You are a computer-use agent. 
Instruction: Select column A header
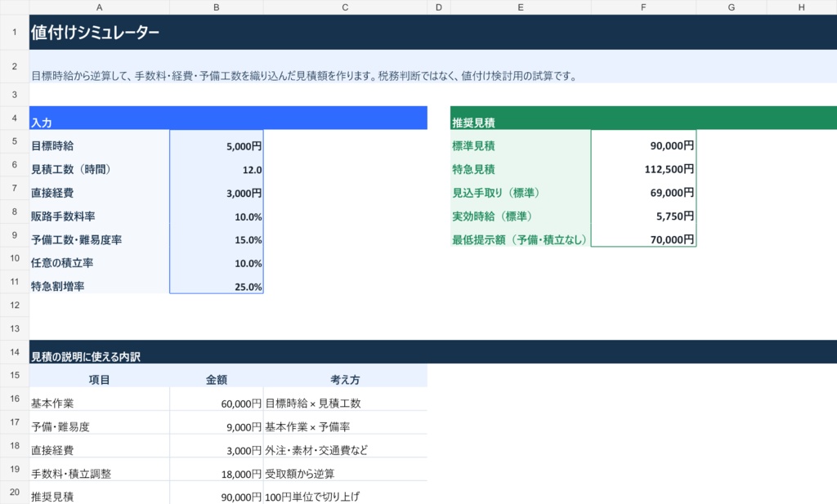[99, 7]
